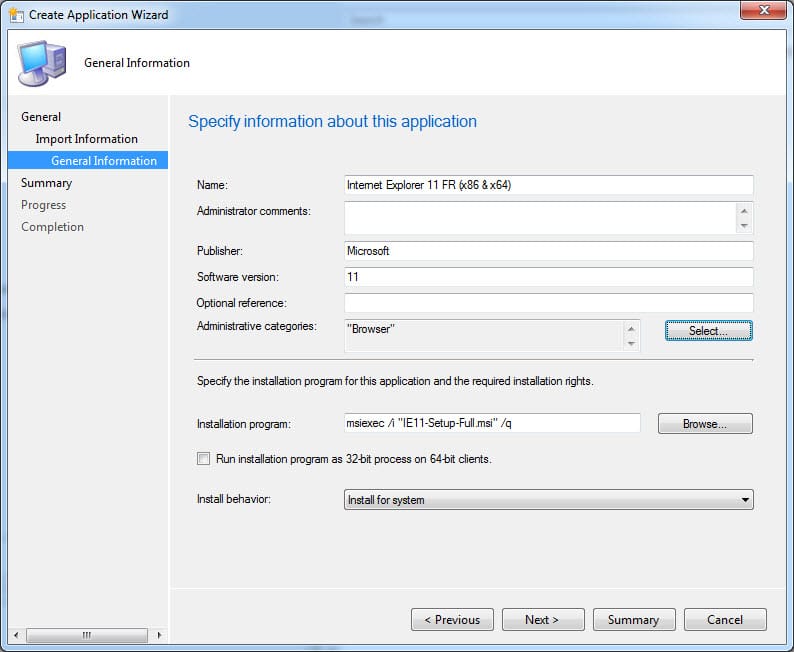Go to Import Information step

(87, 139)
